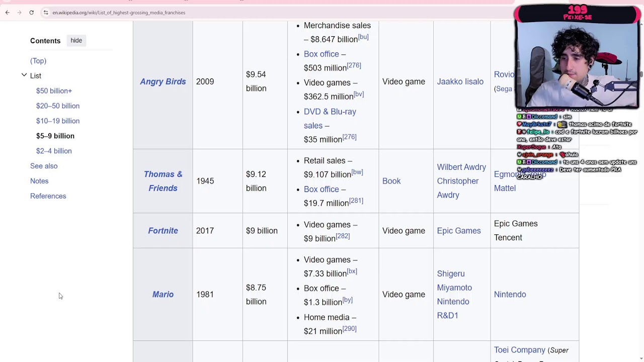
Task: Open the Toei Company link
Action: (x=520, y=350)
